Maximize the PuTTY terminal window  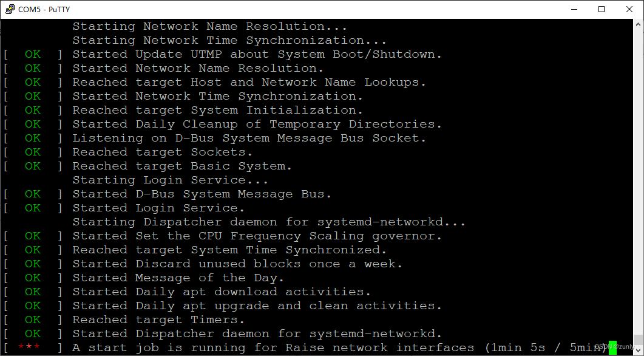[x=602, y=9]
